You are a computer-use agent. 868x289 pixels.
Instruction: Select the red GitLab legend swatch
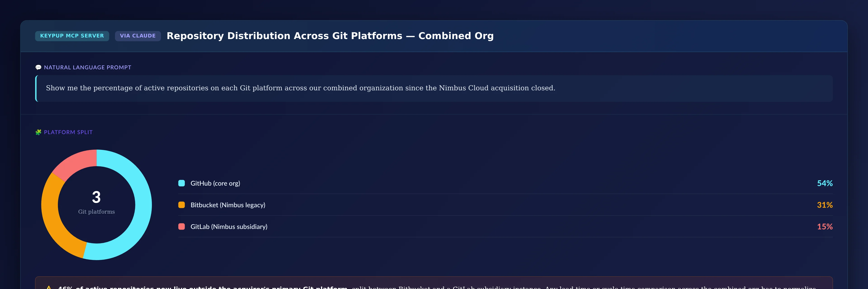point(182,226)
